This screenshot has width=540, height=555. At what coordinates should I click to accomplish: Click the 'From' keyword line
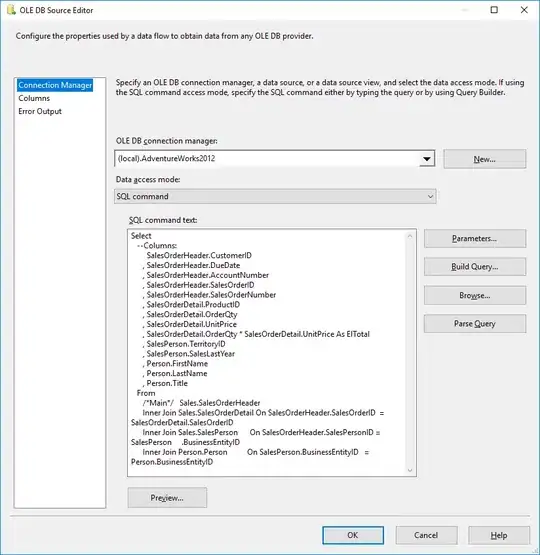(x=146, y=393)
